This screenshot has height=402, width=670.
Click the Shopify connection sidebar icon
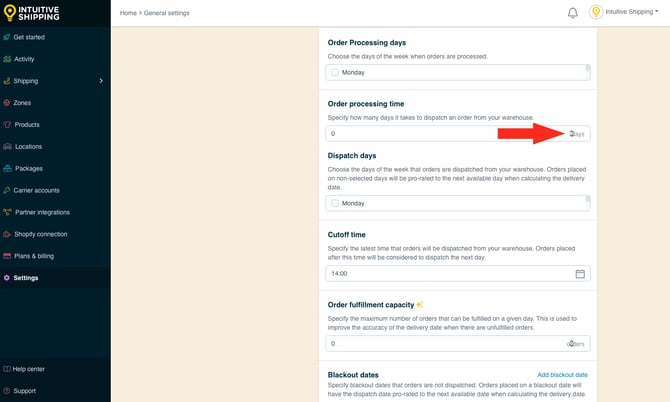tap(7, 234)
